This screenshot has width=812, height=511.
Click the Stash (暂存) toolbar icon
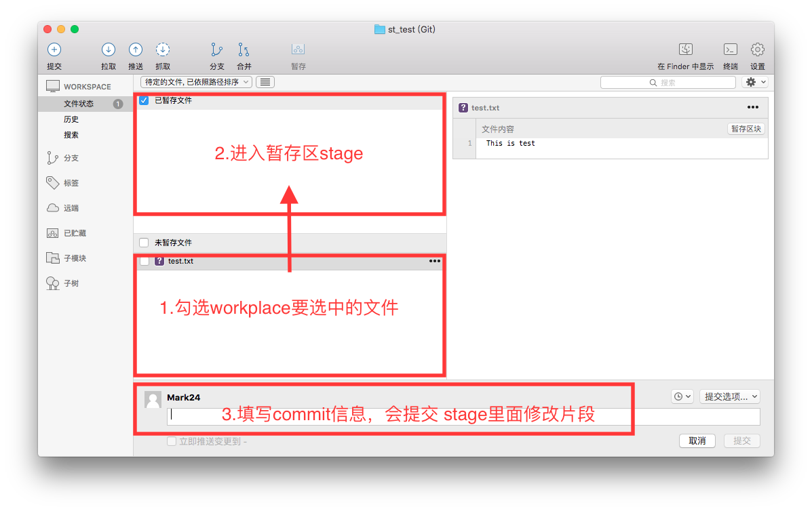pyautogui.click(x=298, y=49)
